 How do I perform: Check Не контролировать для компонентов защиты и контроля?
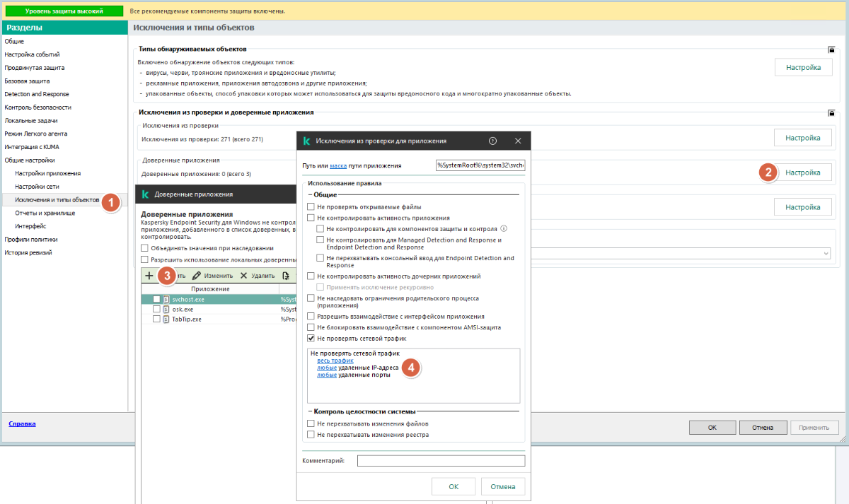pyautogui.click(x=320, y=229)
